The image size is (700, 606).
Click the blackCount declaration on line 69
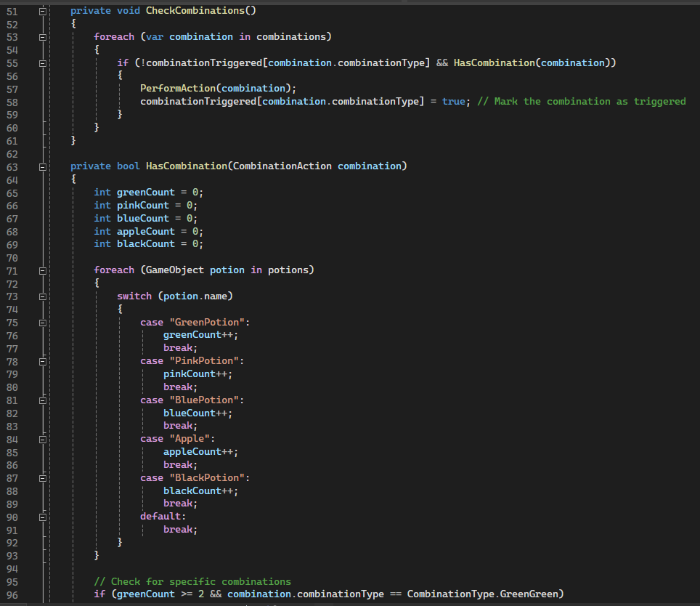click(x=145, y=244)
